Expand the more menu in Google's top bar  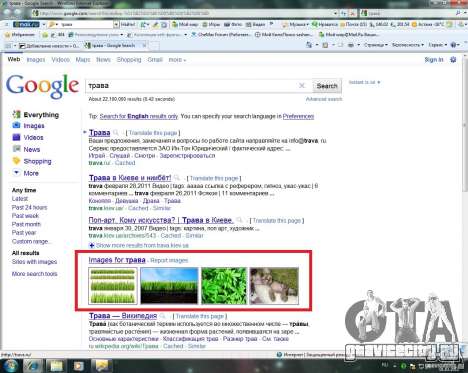point(177,60)
